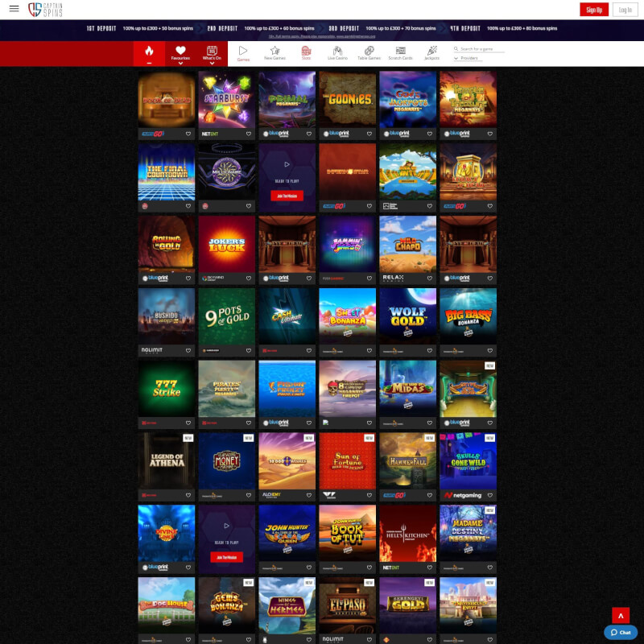This screenshot has height=644, width=644.
Task: Click the scroll-to-top arrow button
Action: click(x=620, y=615)
